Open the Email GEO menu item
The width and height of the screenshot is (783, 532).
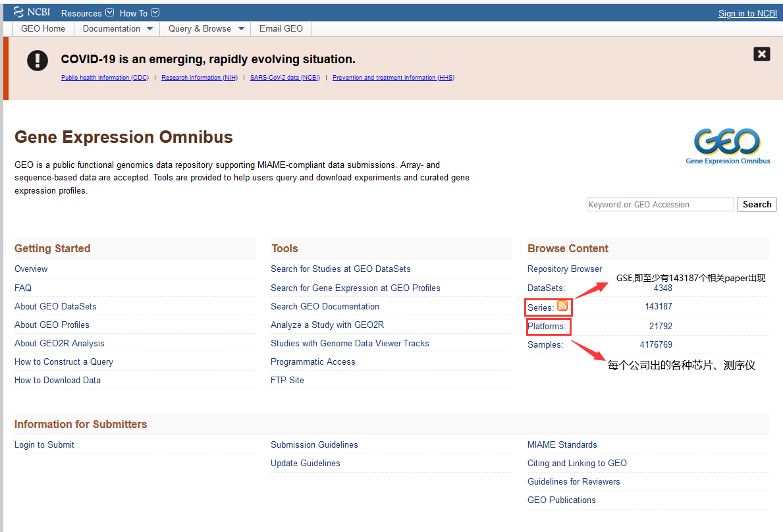pyautogui.click(x=281, y=29)
